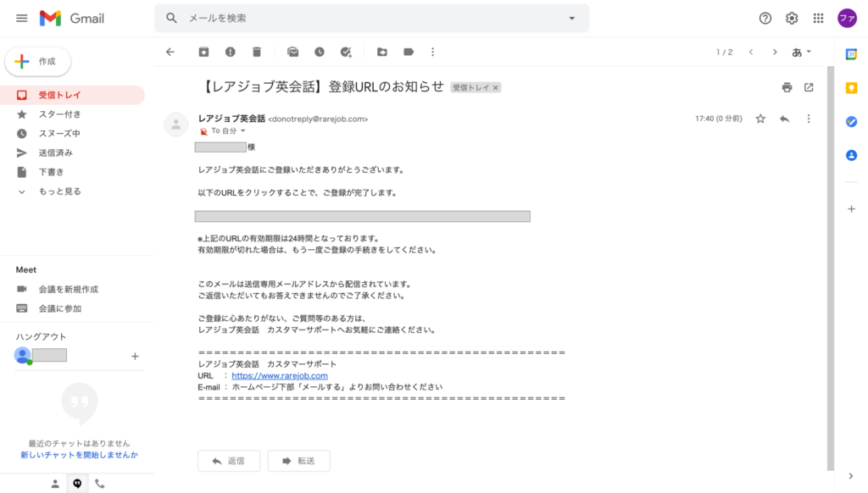Open Google Calendar side panel

point(851,54)
